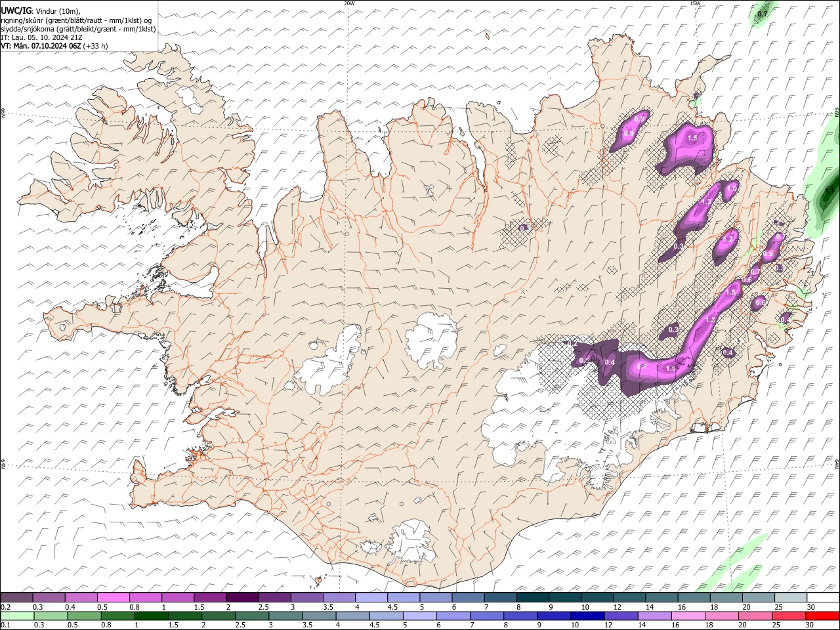Click the Mýrdalsjökull glacier near the south coast
Screen dimensions: 840x630
tap(411, 542)
